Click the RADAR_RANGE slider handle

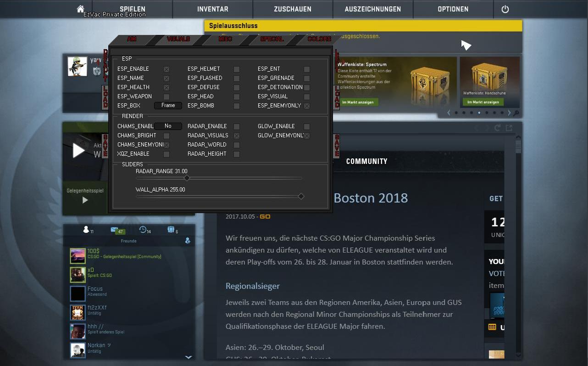[187, 178]
